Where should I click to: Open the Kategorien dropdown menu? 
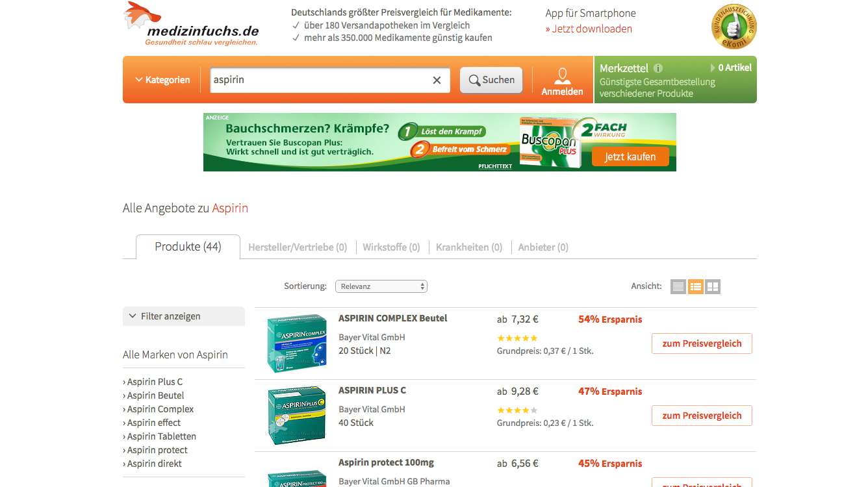click(162, 80)
